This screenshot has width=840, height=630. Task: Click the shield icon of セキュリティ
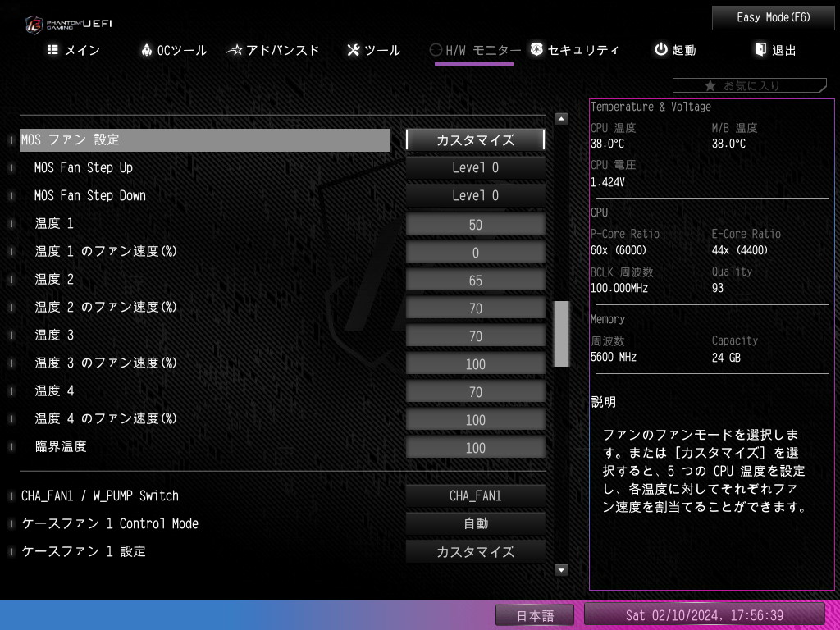coord(536,49)
